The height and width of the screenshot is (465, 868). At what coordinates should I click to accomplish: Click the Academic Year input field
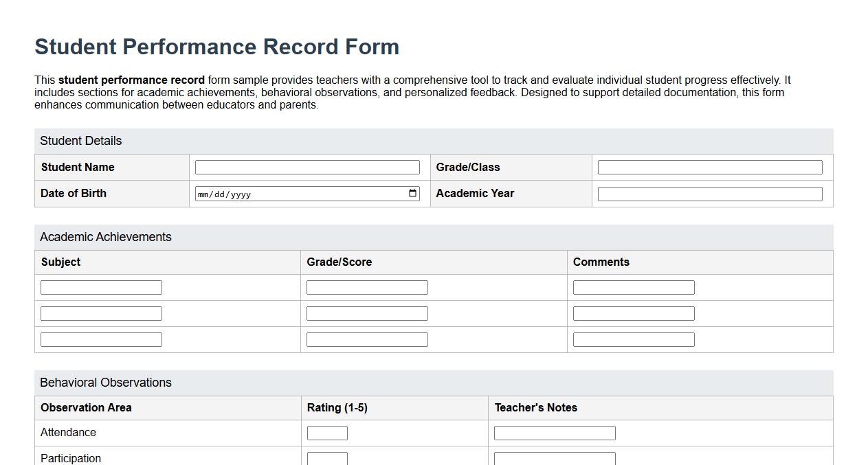(709, 193)
